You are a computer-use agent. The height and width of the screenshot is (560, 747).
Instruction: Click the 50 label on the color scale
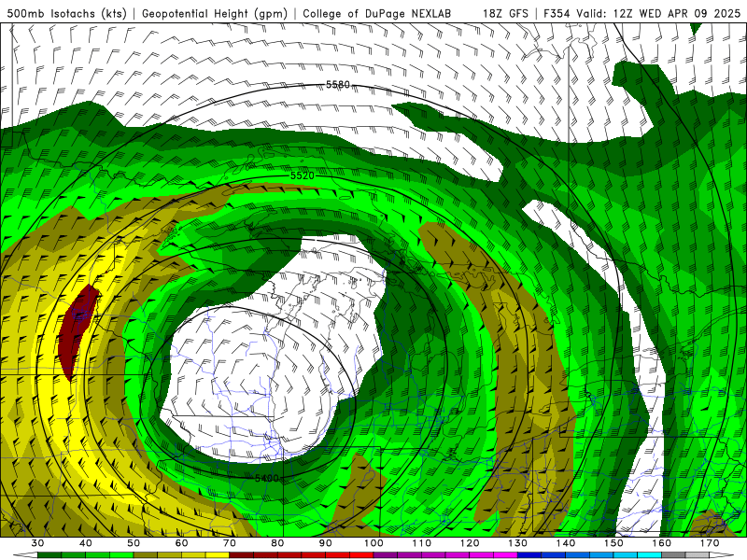[x=134, y=543]
